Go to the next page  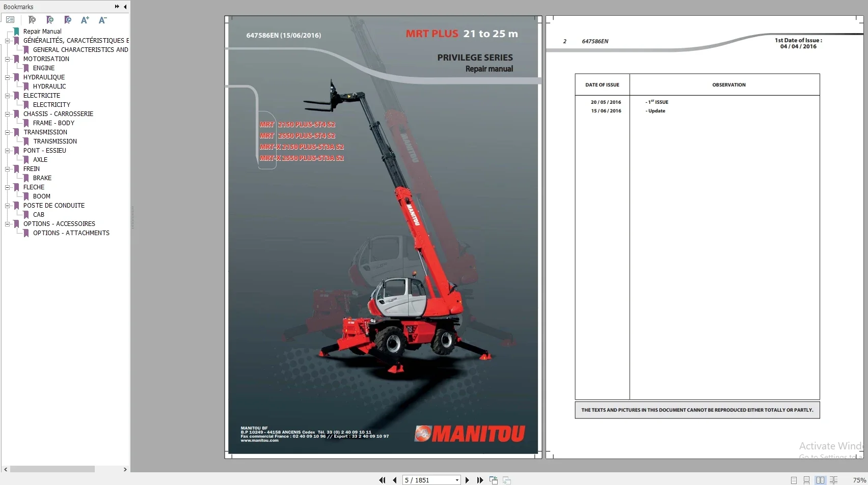pyautogui.click(x=467, y=480)
